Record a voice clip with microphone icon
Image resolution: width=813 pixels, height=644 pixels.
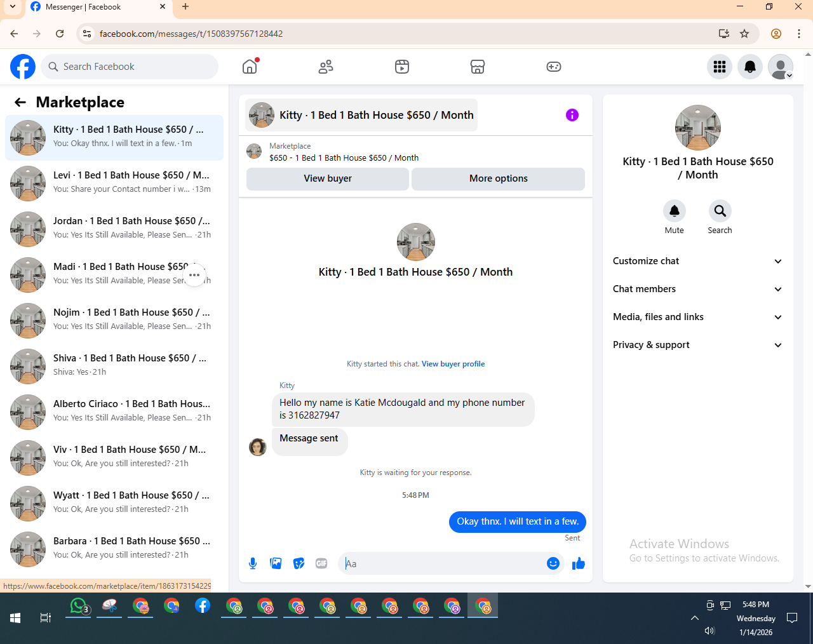(x=253, y=563)
